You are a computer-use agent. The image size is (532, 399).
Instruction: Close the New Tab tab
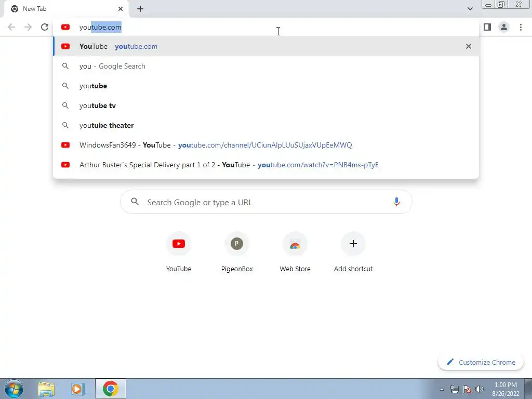point(121,9)
